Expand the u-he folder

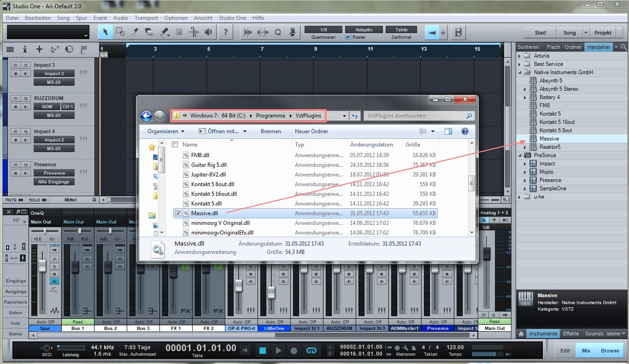click(520, 197)
